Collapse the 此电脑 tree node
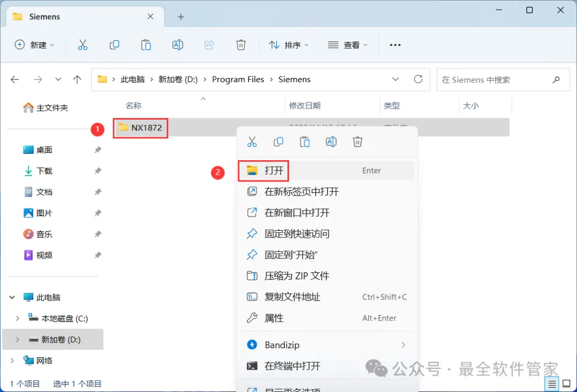The image size is (577, 392). tap(12, 297)
